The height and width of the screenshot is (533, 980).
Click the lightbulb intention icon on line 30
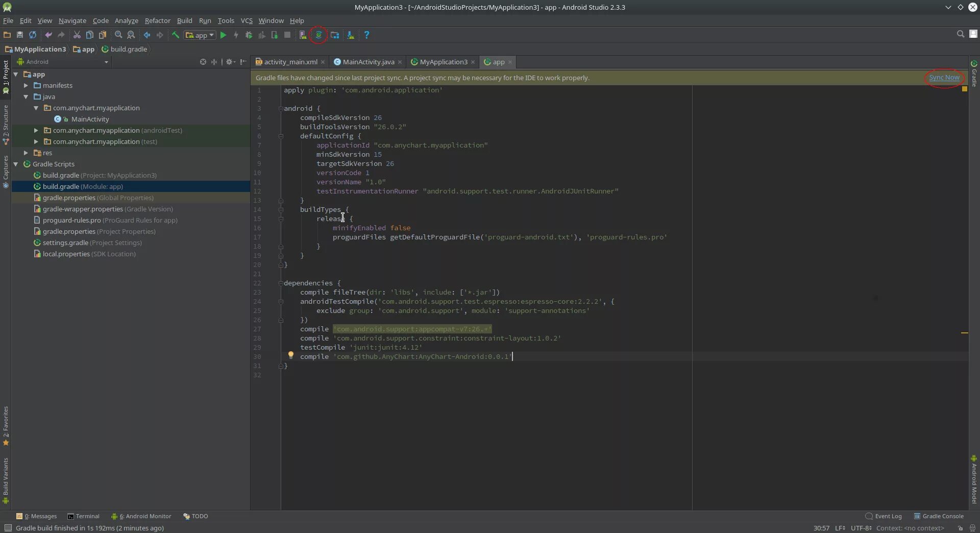(290, 355)
